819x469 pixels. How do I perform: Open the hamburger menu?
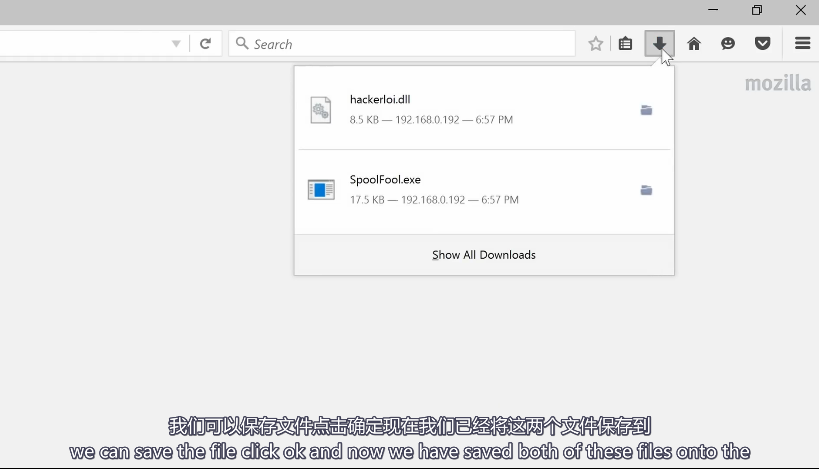[x=802, y=44]
